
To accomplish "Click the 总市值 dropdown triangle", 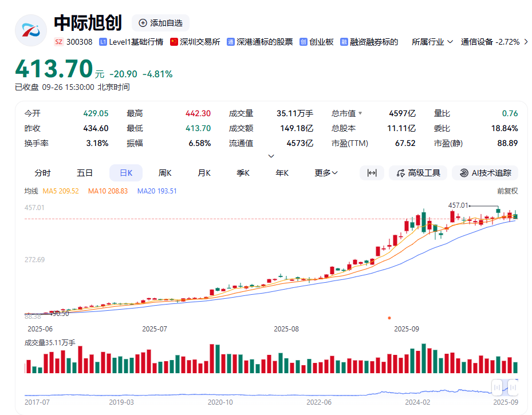I will point(360,113).
